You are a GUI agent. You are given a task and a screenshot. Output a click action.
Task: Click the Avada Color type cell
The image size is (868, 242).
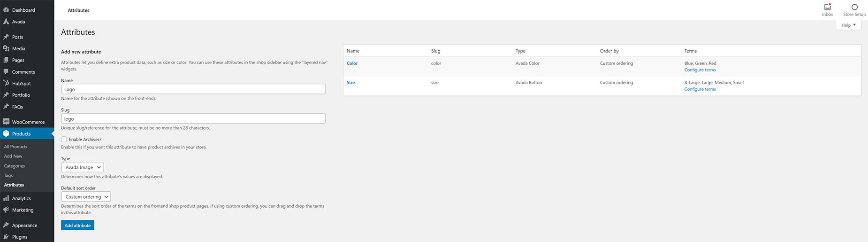pos(527,63)
